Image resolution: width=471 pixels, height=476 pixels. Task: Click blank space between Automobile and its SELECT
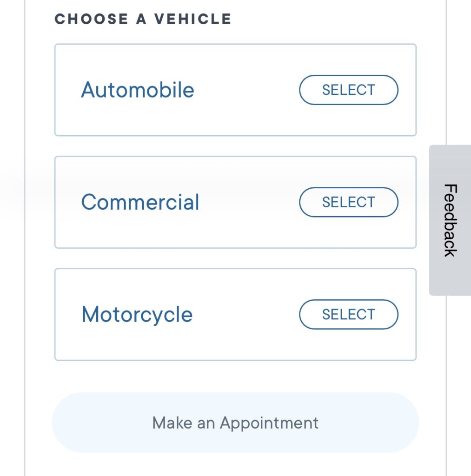click(x=246, y=90)
